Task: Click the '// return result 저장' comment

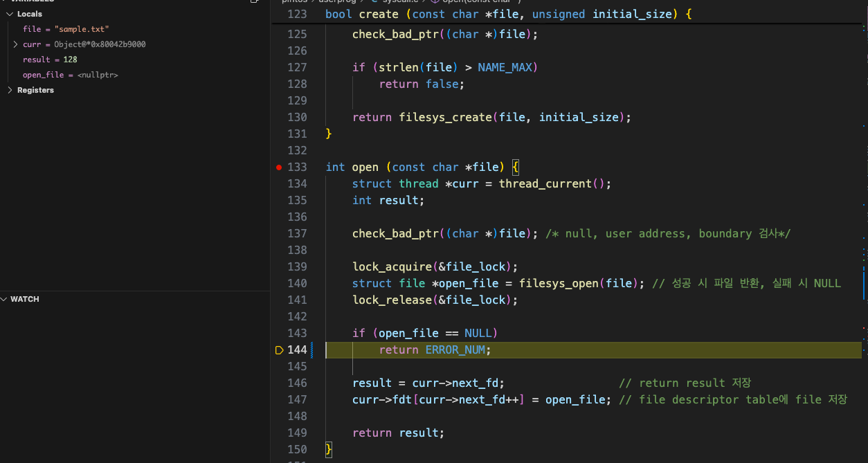Action: pyautogui.click(x=685, y=383)
